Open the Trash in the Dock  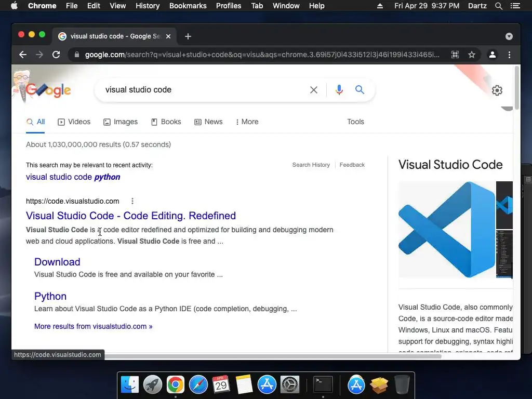pyautogui.click(x=402, y=384)
